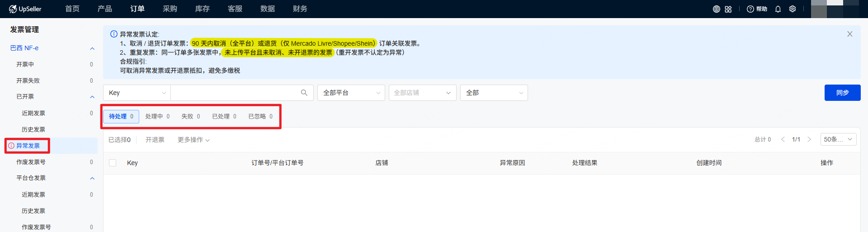Click the help question mark icon
The width and height of the screenshot is (868, 232).
coord(750,9)
